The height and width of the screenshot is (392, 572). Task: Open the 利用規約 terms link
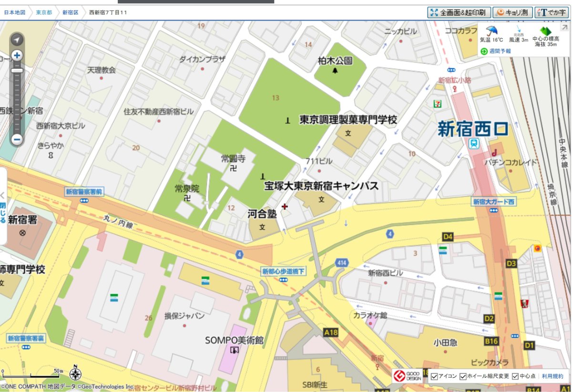(553, 376)
